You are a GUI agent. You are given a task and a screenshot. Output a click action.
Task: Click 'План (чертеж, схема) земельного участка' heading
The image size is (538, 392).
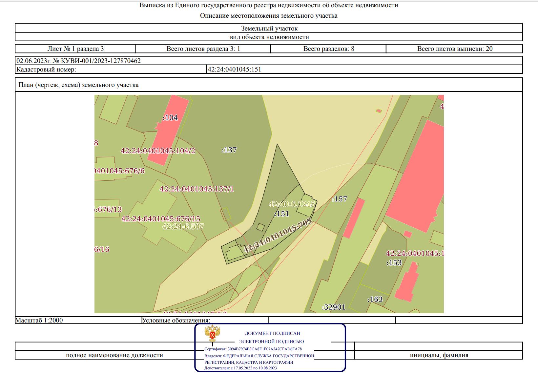79,85
